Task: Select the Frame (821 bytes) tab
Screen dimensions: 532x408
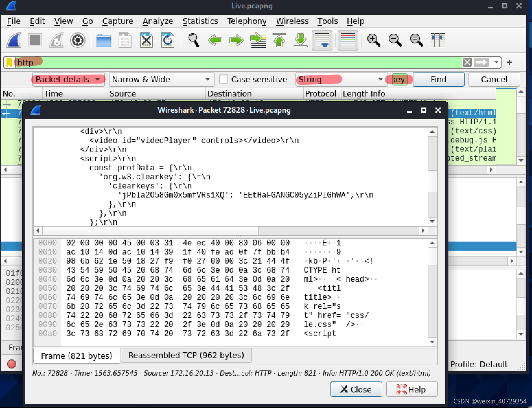Action: pos(77,356)
